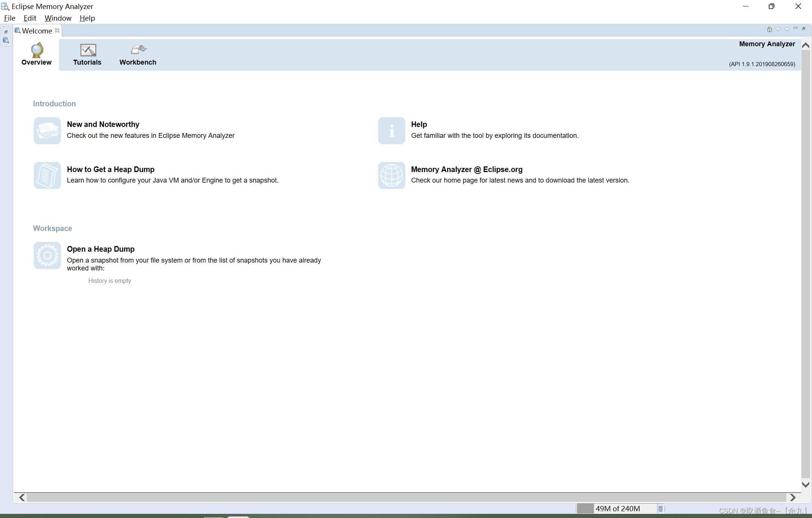Close the Welcome tab

(x=57, y=30)
